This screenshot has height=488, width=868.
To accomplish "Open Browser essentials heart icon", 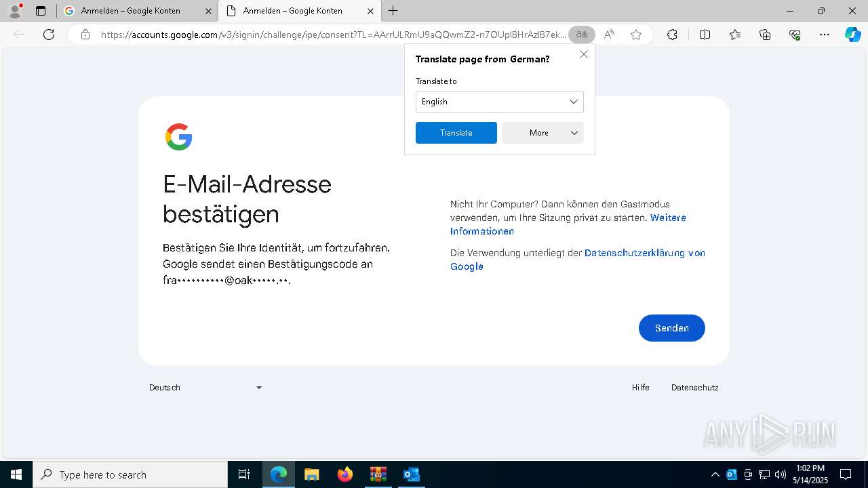I will (795, 35).
